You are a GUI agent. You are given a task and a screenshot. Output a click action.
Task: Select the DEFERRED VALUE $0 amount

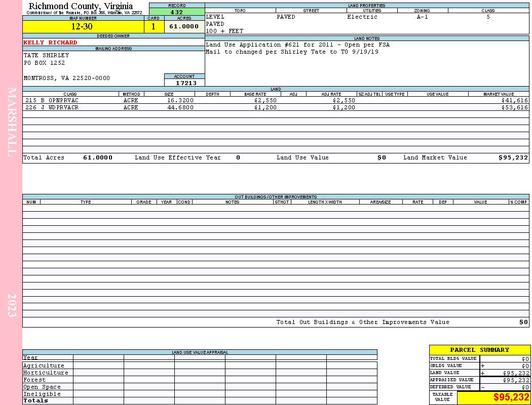525,387
